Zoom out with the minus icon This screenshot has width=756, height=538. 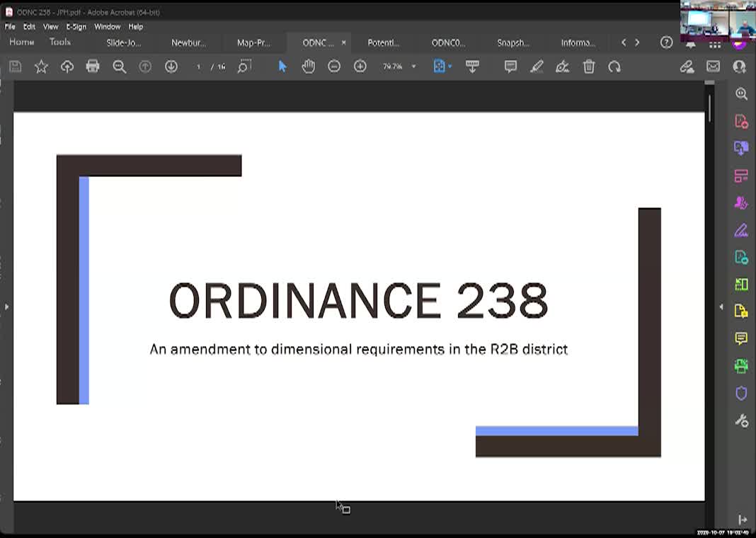pos(334,67)
